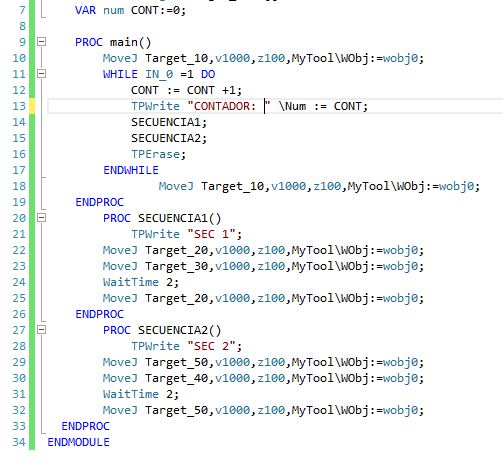Image resolution: width=503 pixels, height=468 pixels.
Task: Click 'DO' keyword on line 11
Action: pyautogui.click(x=208, y=74)
